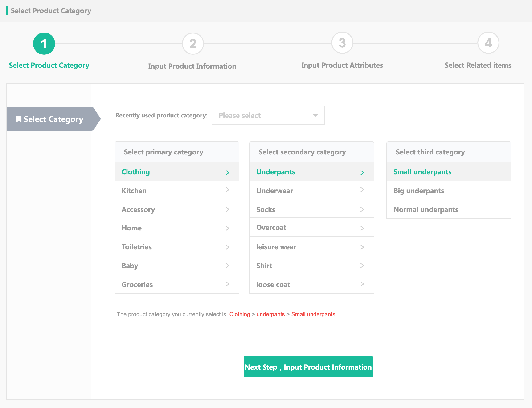Click the step 2 circle icon

point(193,44)
